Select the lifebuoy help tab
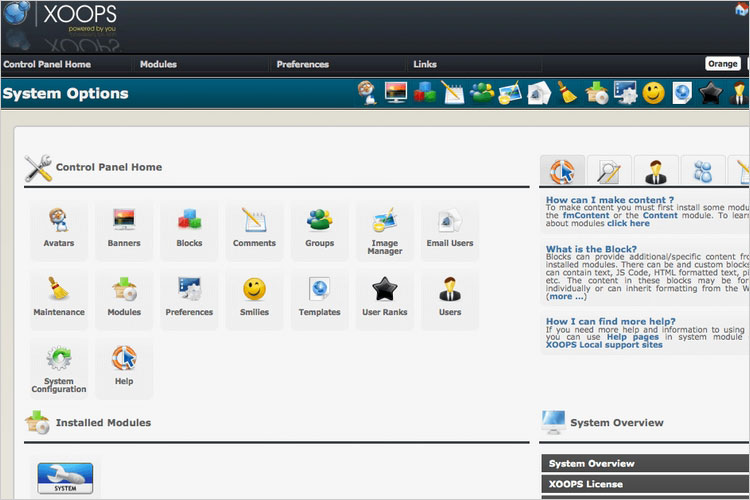 562,171
